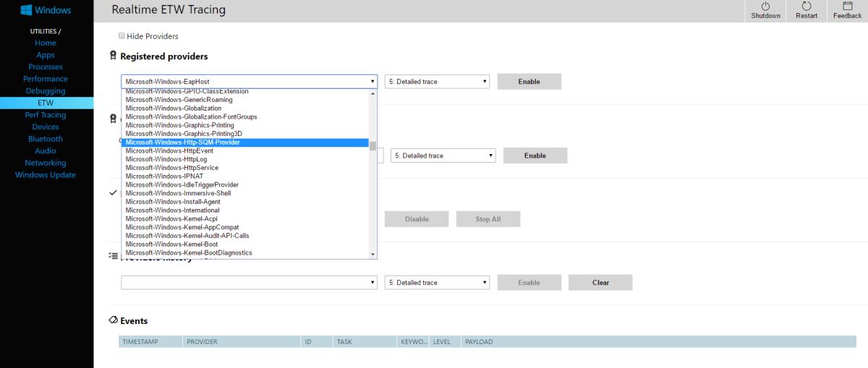Click the provider list scroll-down arrow
This screenshot has height=368, width=868.
pyautogui.click(x=373, y=254)
